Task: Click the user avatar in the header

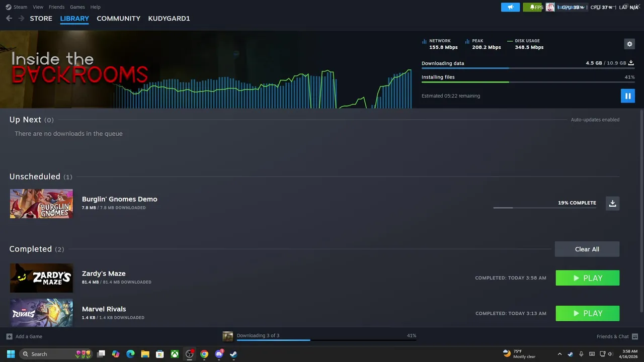Action: pyautogui.click(x=550, y=7)
